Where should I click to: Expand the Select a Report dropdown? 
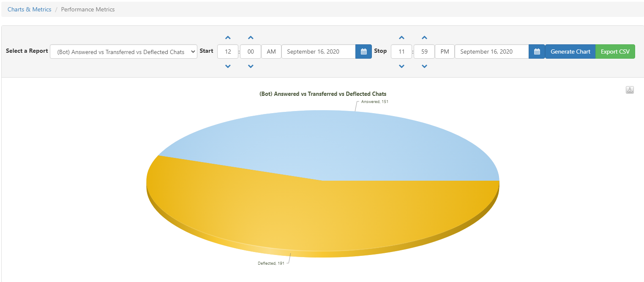[123, 52]
